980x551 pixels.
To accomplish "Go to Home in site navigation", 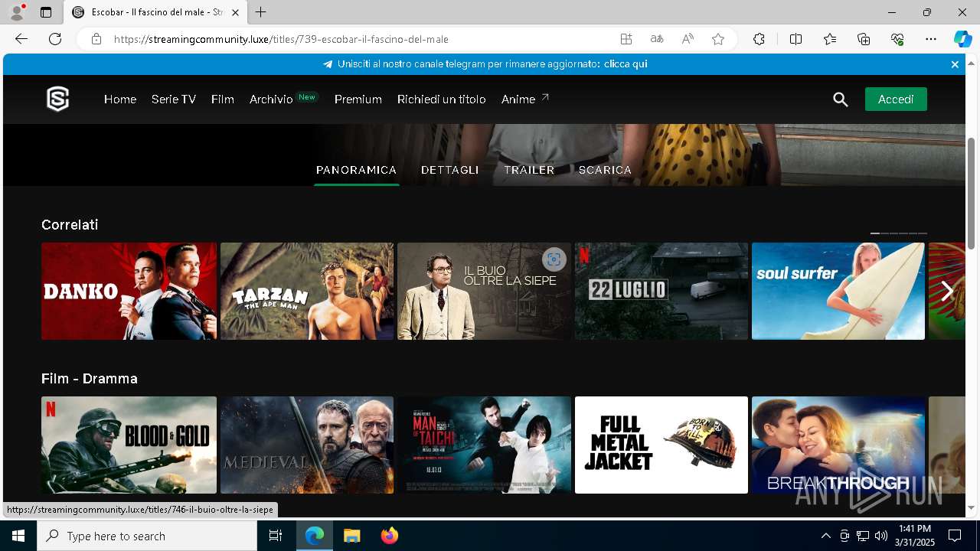I will (120, 99).
